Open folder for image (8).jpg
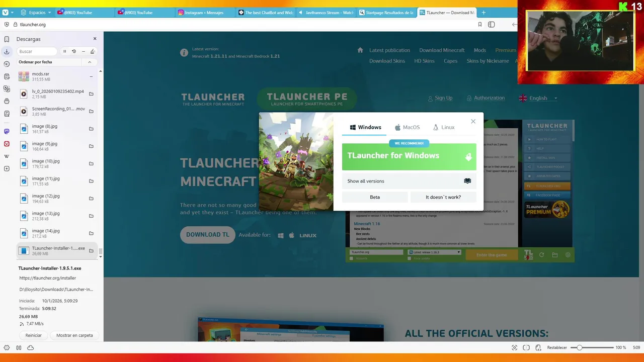This screenshot has width=644, height=362. coord(91,129)
